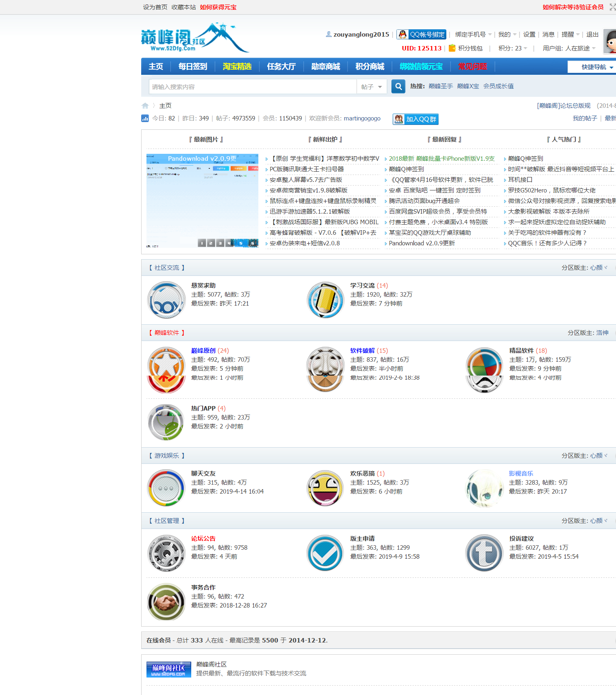Open 每日签到 nav tab

pos(193,66)
